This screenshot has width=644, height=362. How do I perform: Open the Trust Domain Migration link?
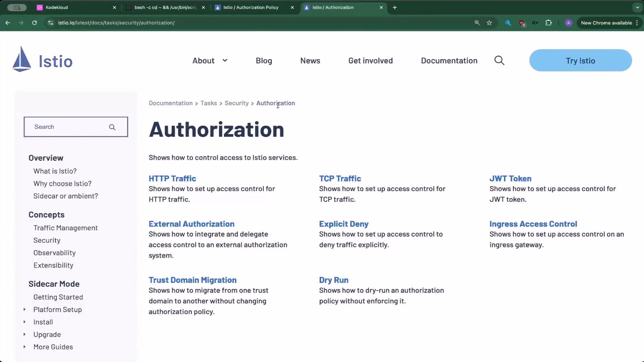point(193,280)
